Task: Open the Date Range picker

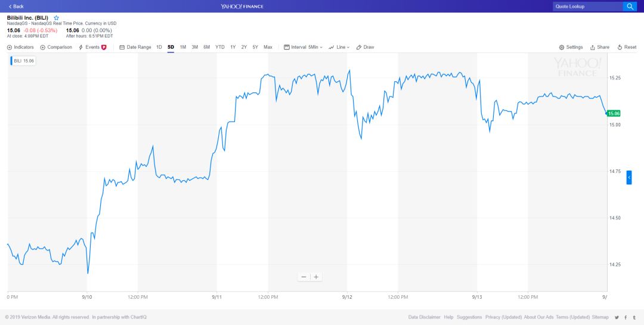Action: point(135,47)
